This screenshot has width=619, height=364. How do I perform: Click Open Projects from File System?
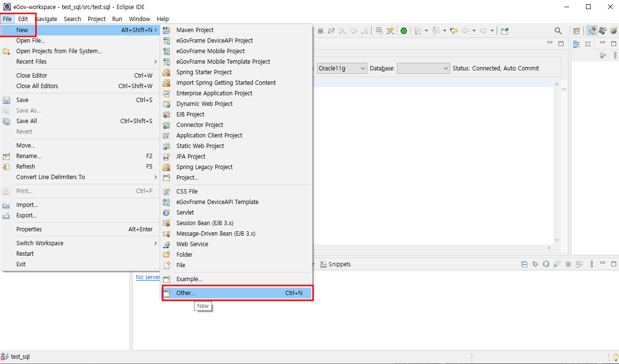click(80, 51)
